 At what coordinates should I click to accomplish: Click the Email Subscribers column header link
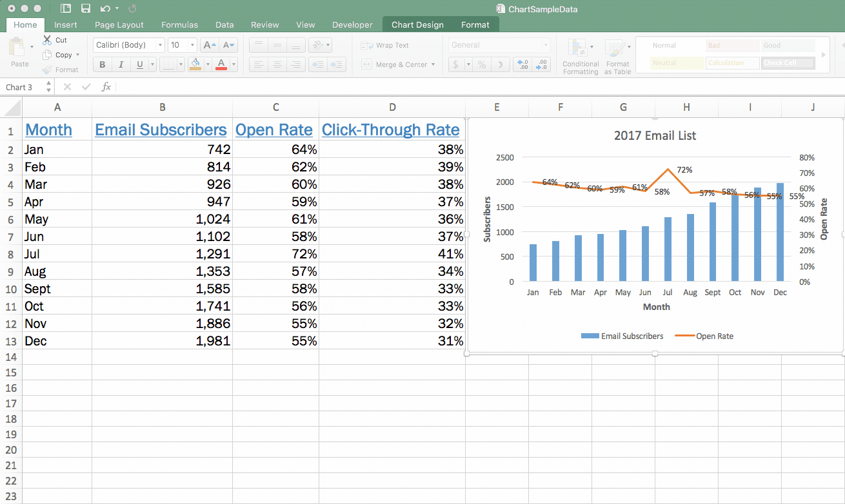click(x=161, y=130)
